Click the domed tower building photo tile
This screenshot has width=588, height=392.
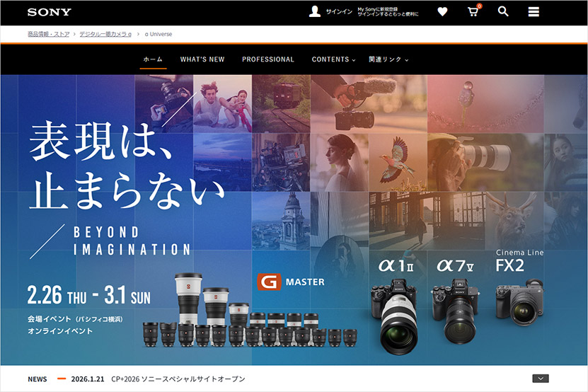(x=281, y=221)
